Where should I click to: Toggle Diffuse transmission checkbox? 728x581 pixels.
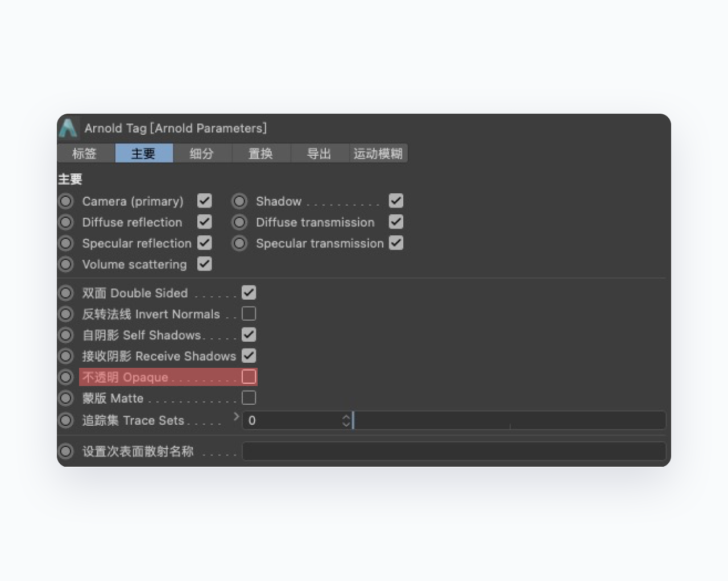[396, 222]
